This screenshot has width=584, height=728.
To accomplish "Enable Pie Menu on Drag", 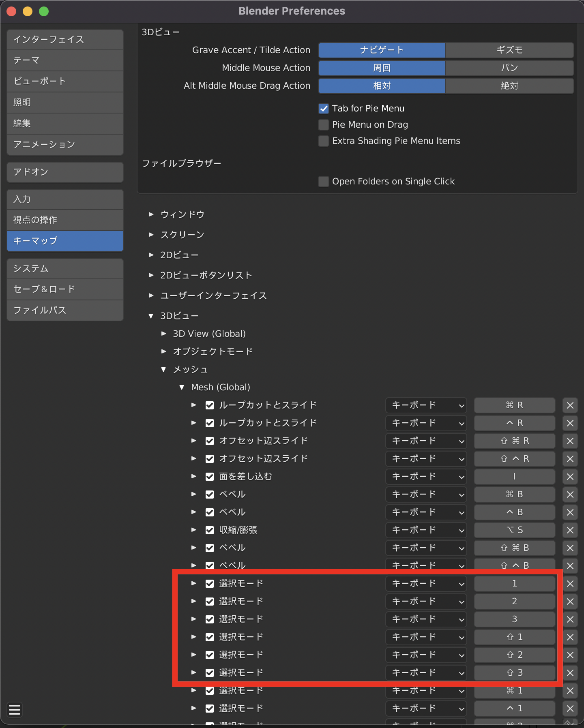I will coord(324,125).
